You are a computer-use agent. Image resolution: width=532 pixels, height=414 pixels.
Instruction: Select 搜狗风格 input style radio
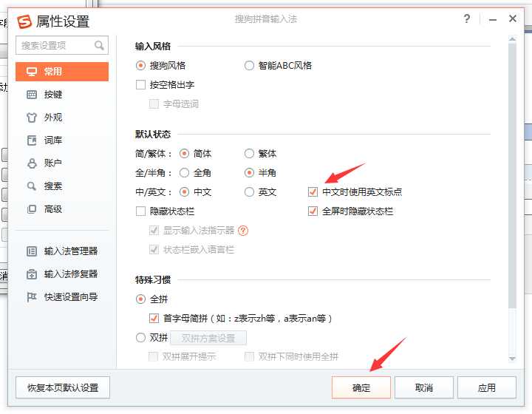[140, 66]
